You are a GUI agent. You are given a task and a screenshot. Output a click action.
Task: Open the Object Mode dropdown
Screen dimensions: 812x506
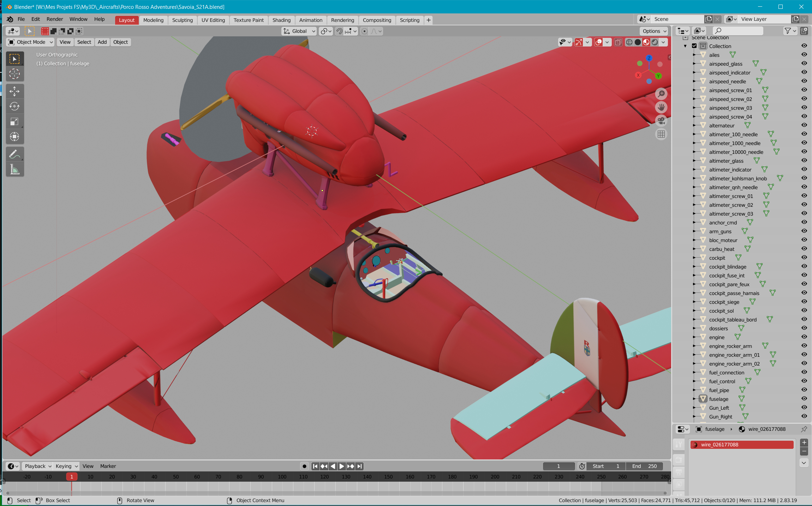tap(30, 42)
